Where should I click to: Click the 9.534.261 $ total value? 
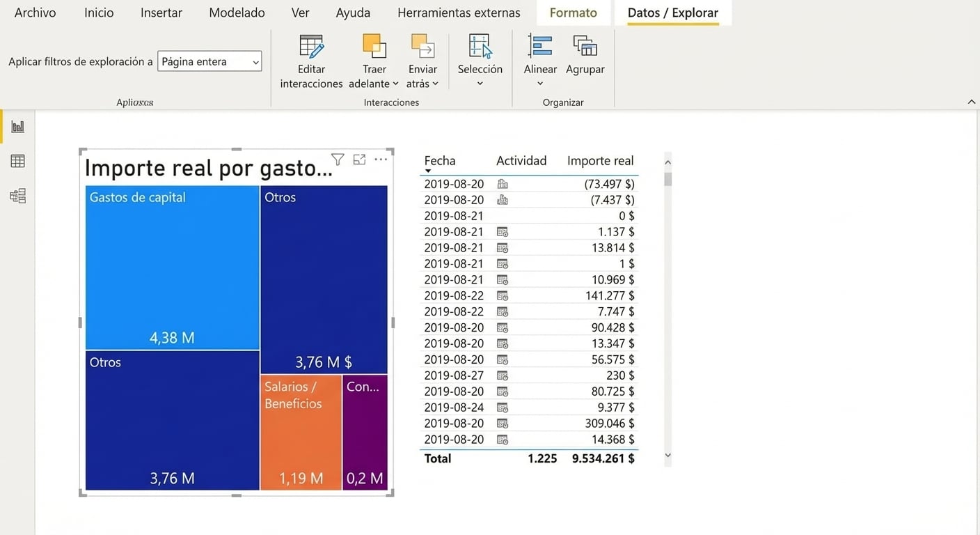tap(603, 458)
